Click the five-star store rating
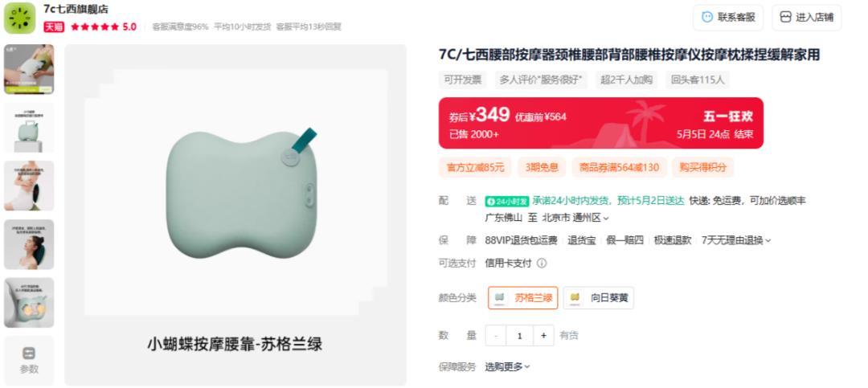This screenshot has height=388, width=868. pyautogui.click(x=95, y=27)
